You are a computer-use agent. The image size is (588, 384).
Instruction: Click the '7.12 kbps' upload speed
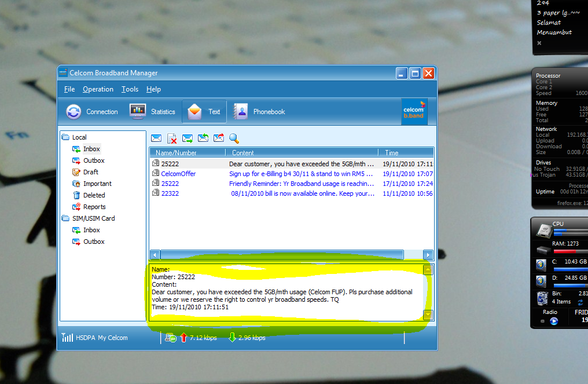point(203,338)
